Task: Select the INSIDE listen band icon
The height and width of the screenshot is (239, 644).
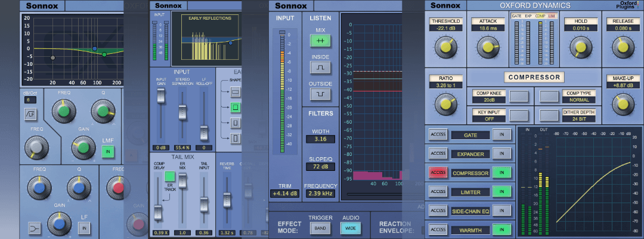Action: 320,68
